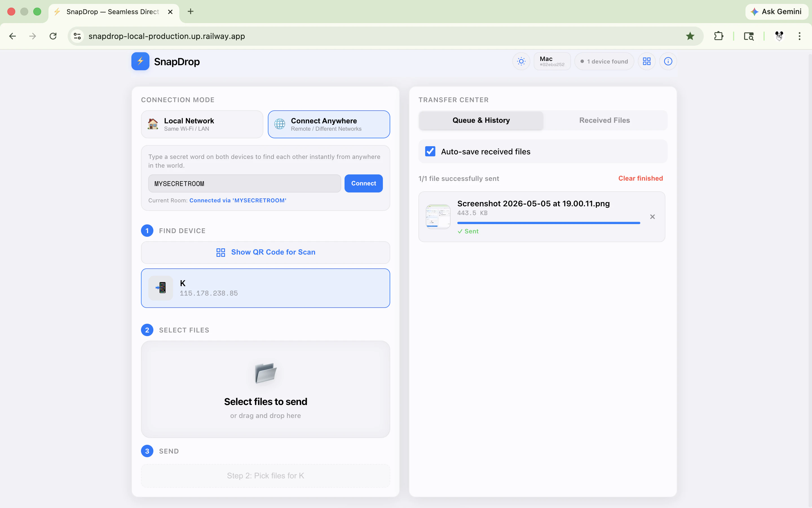Go forward in the browser
812x508 pixels.
click(x=32, y=36)
